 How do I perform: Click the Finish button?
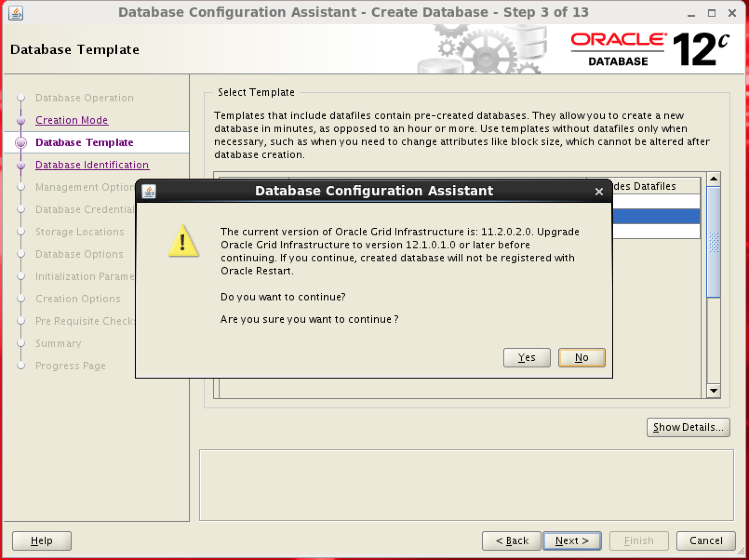639,540
